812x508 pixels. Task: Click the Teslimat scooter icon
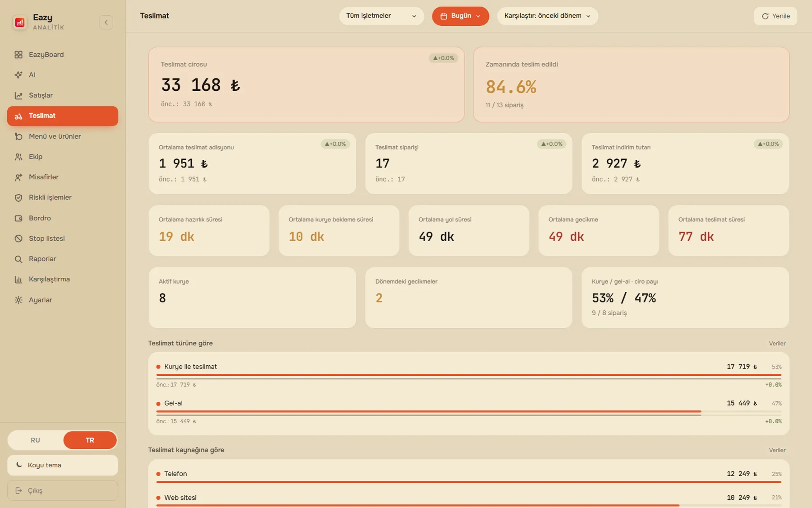tap(18, 116)
